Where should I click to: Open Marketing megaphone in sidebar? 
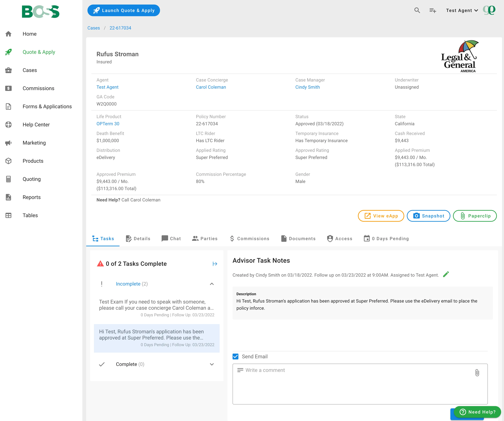(8, 143)
